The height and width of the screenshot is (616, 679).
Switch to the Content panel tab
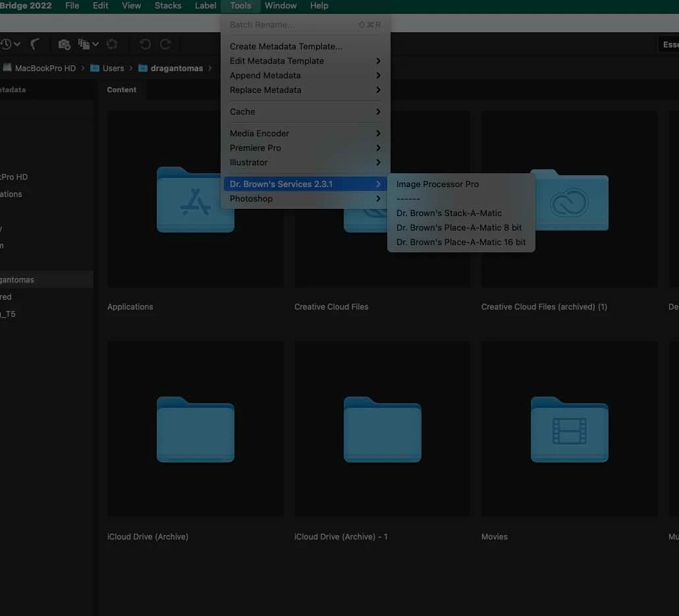(122, 90)
